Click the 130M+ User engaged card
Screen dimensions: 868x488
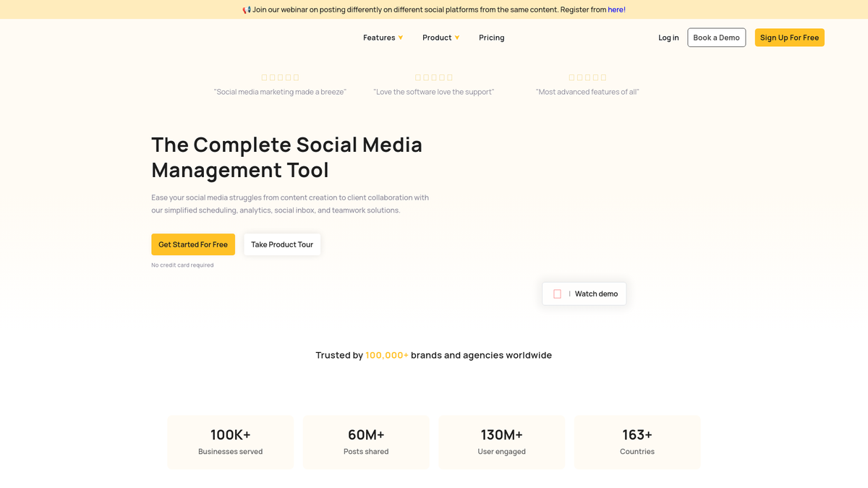(x=501, y=442)
